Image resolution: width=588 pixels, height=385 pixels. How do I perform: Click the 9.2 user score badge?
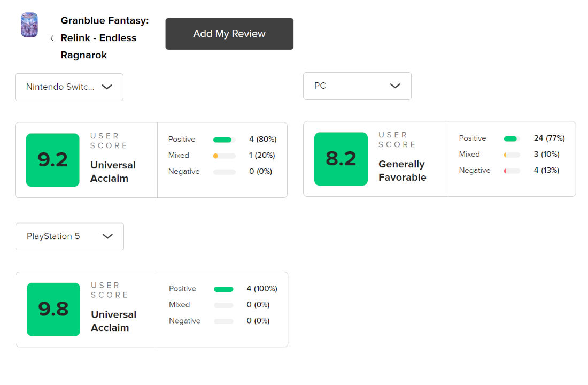[x=53, y=160]
